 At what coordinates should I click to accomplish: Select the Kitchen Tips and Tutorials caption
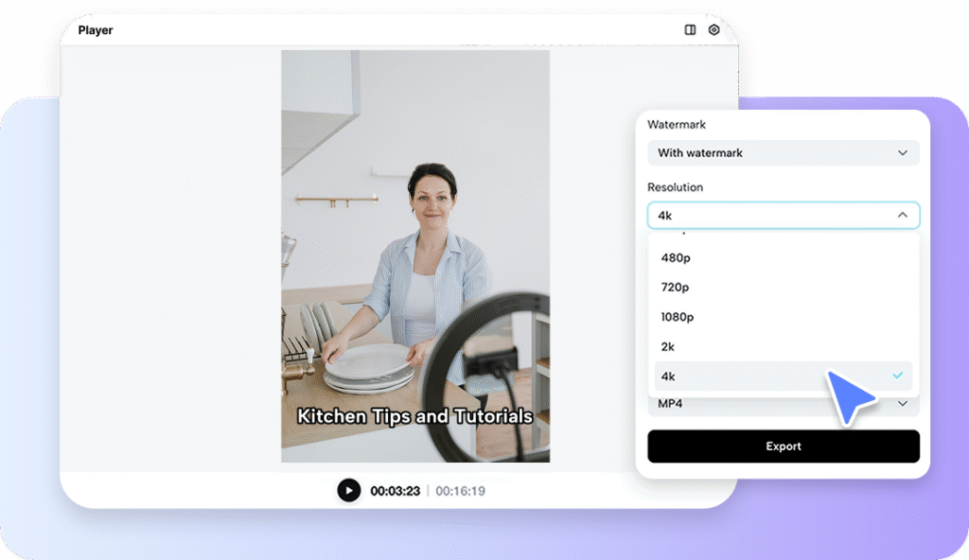[414, 416]
